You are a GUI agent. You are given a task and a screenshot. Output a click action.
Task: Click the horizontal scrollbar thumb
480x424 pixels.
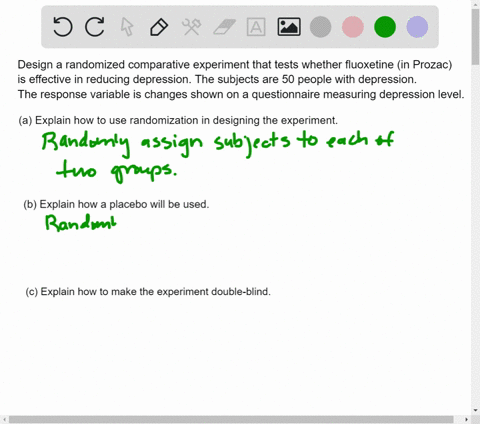[231, 420]
